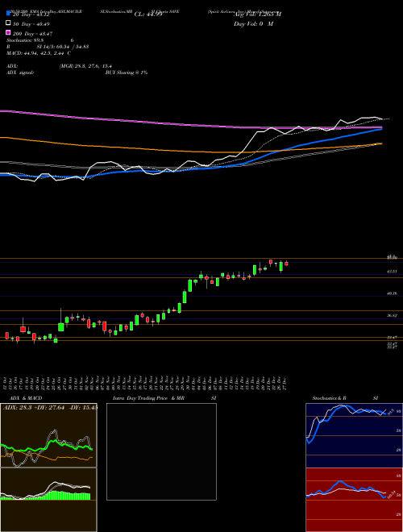Click the ADX (MGR) values "28.3, 27.6, 15.4"

(x=85, y=66)
